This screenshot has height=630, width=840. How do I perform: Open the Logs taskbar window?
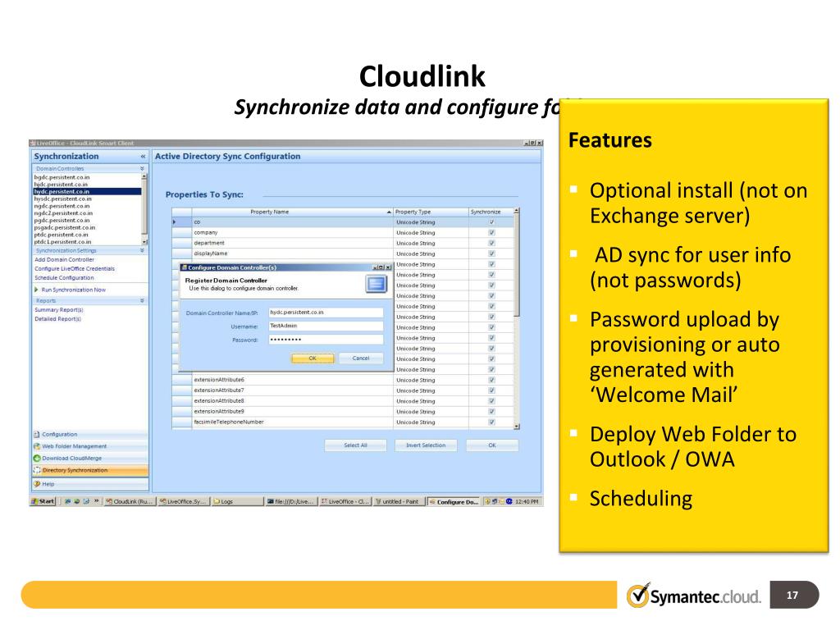(x=237, y=501)
